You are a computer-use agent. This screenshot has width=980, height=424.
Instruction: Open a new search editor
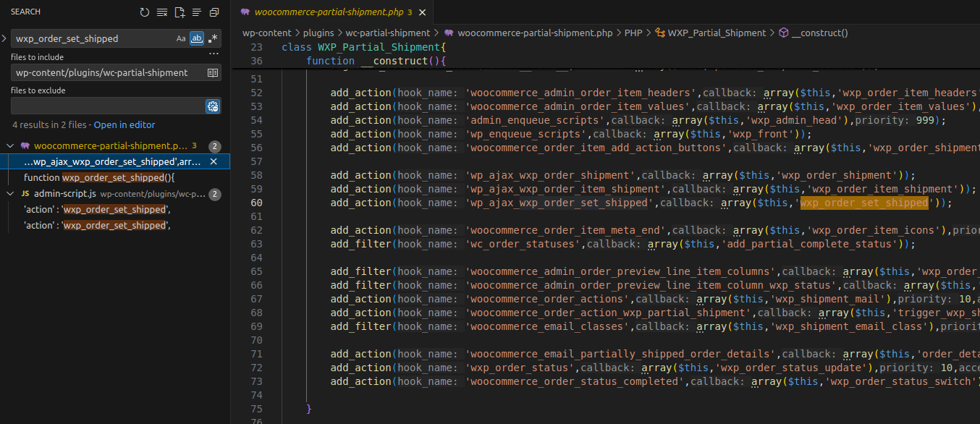click(x=179, y=12)
